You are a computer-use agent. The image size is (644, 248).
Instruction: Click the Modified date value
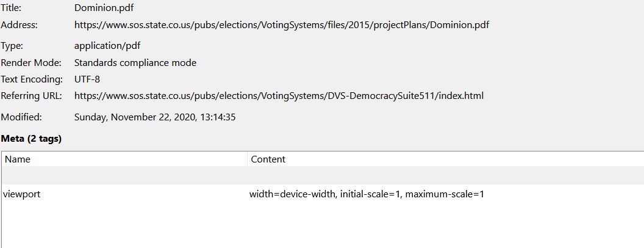[155, 117]
